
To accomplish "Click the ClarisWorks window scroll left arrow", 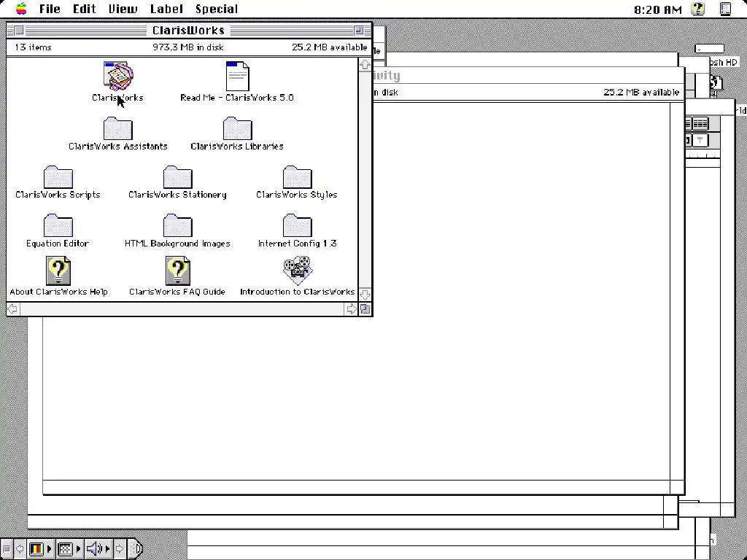I will pos(13,309).
